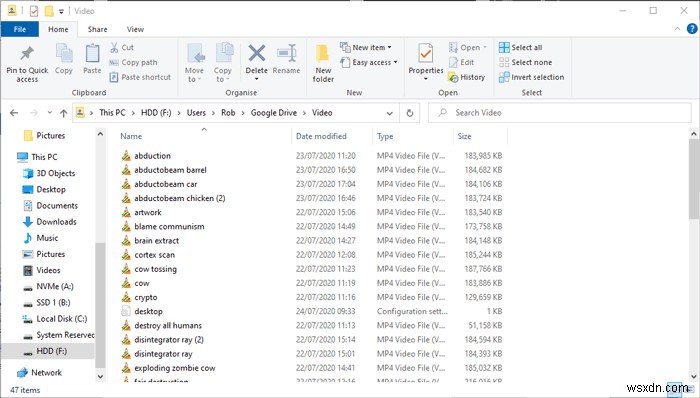This screenshot has width=700, height=398.
Task: Select the NVMe (A:) drive
Action: click(48, 286)
